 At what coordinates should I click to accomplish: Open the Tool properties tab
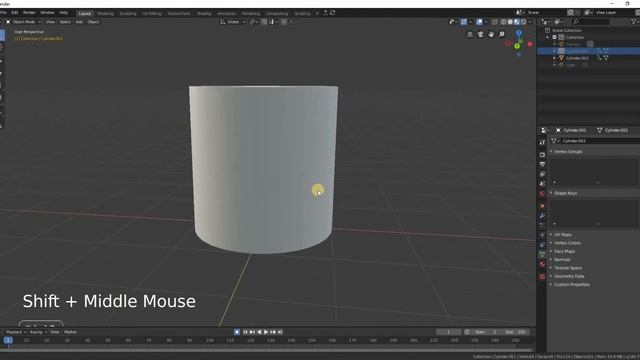[x=542, y=142]
